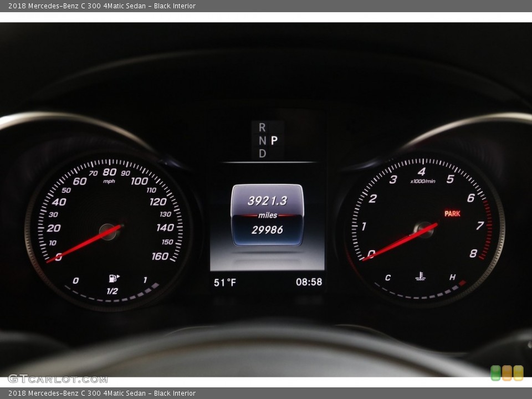Viewport: 532px width, 399px height.
Task: Click the 8 mark on tachometer
Action: click(473, 253)
